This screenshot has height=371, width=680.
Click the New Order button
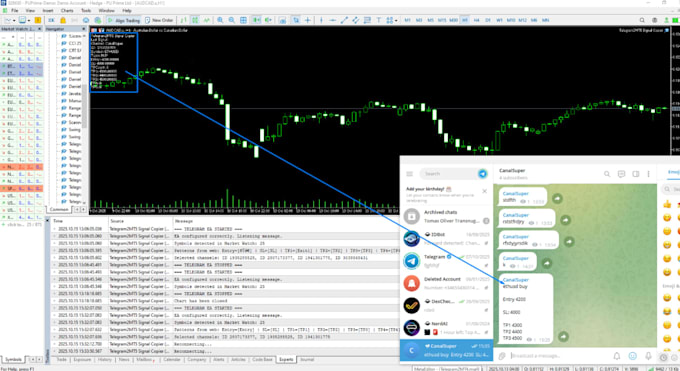[159, 20]
